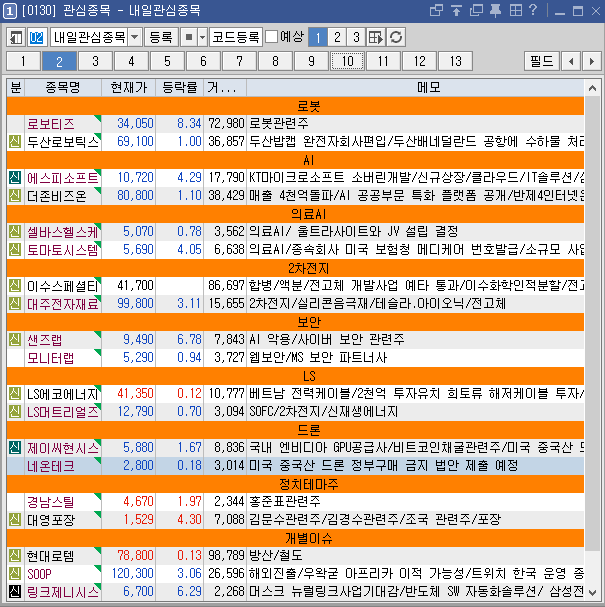605x607 pixels.
Task: Click the refresh icon in the toolbar
Action: [x=396, y=37]
